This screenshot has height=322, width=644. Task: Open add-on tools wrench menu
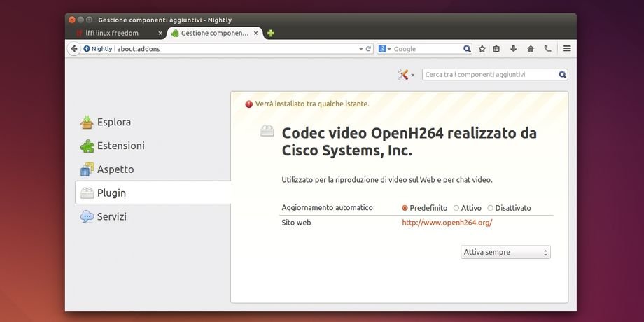click(x=406, y=75)
